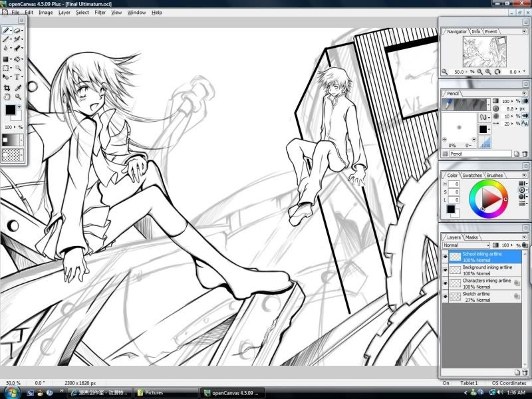Delete layer using Layers panel trash icon

click(x=525, y=372)
